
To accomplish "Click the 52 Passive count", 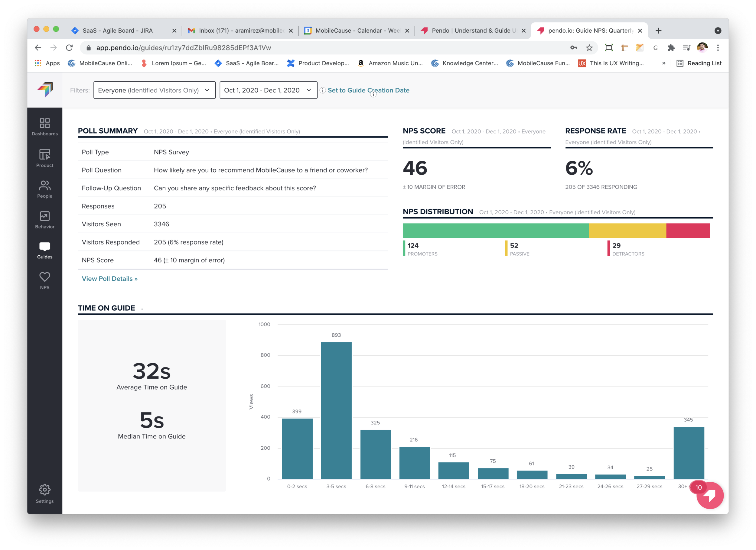I will pyautogui.click(x=514, y=245).
